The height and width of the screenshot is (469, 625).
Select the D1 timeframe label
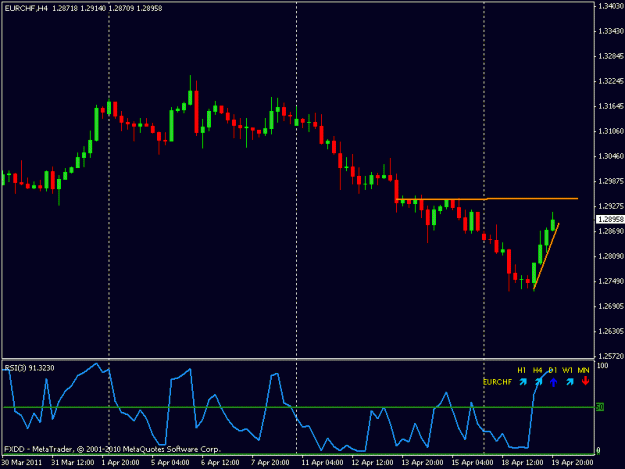(552, 370)
